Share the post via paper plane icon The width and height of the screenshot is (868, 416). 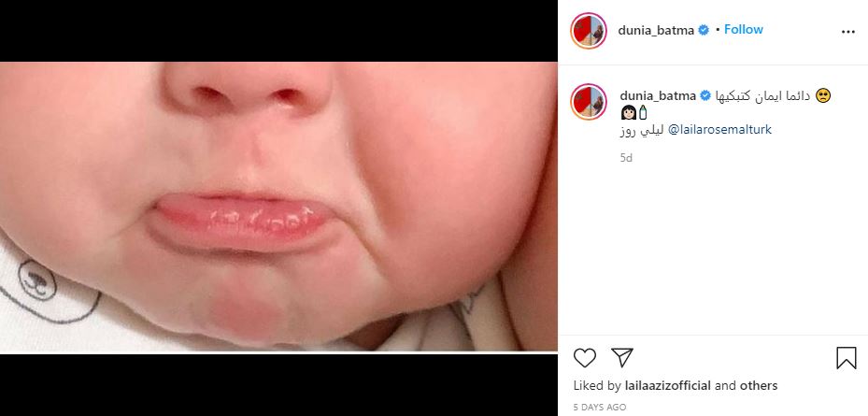pos(621,357)
